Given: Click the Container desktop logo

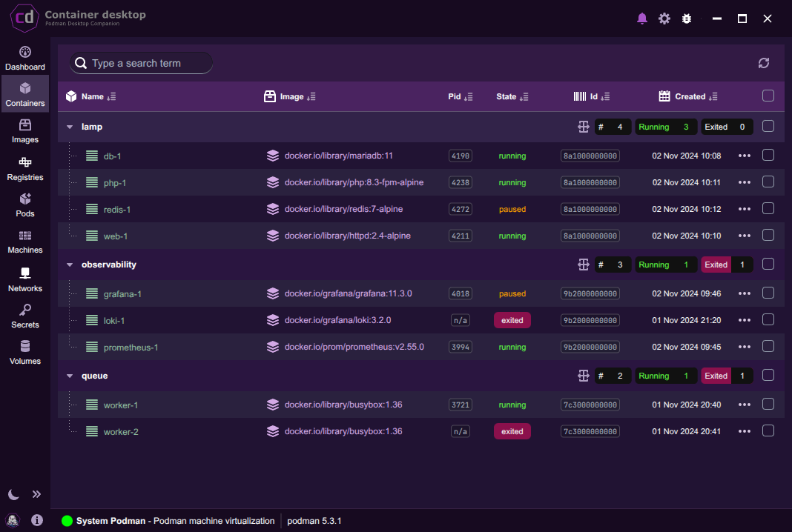Looking at the screenshot, I should (x=24, y=18).
